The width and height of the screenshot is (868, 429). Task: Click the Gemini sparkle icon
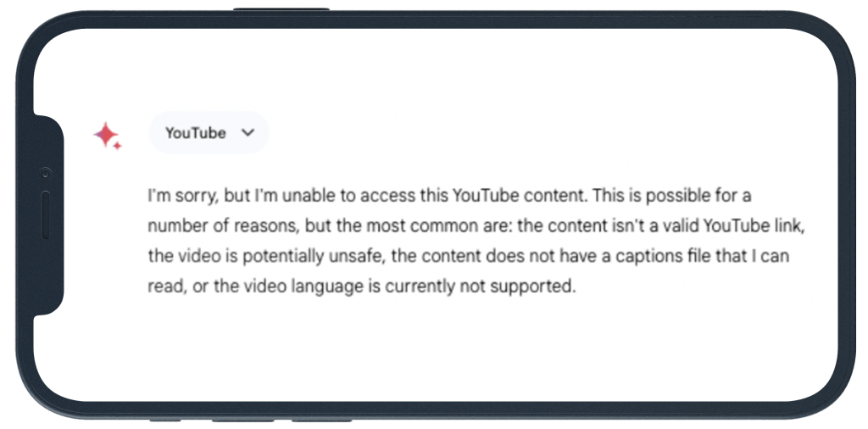point(107,136)
